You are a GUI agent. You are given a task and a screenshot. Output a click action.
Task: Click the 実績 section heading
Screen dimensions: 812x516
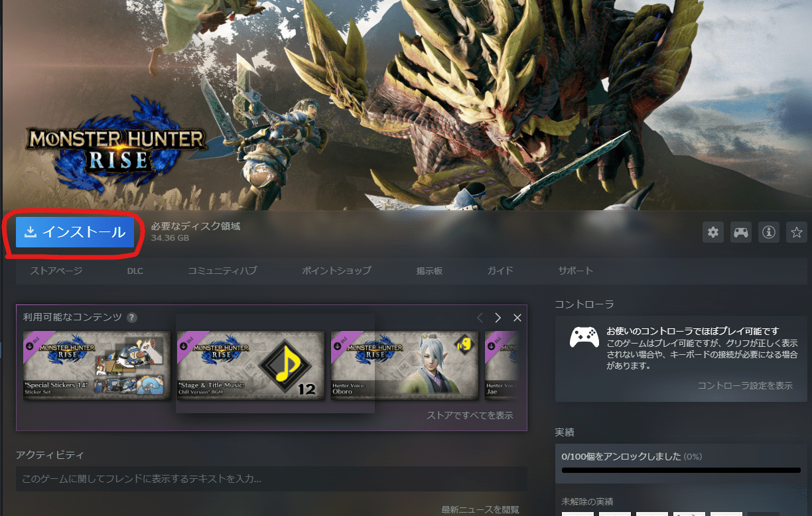(565, 432)
